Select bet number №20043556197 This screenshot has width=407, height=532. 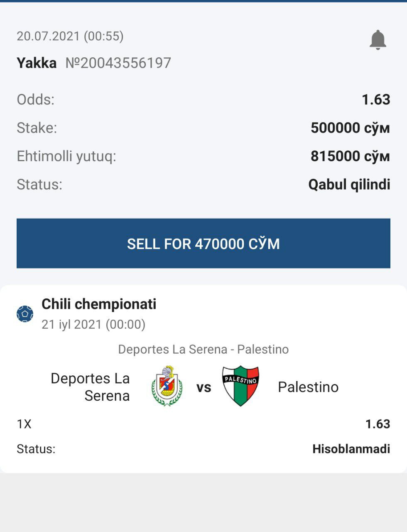(118, 63)
